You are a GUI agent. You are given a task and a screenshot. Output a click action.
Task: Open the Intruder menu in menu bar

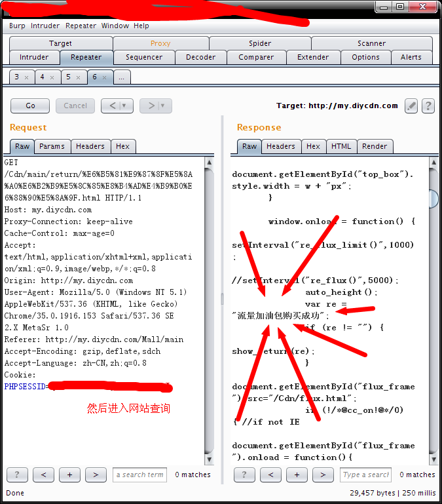45,26
